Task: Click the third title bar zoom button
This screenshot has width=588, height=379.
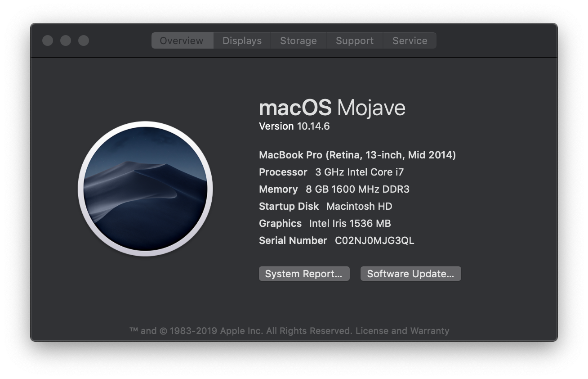Action: click(x=84, y=41)
